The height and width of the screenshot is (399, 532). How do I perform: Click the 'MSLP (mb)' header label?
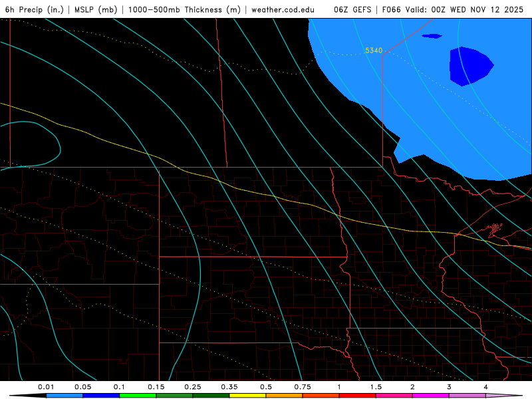point(96,9)
